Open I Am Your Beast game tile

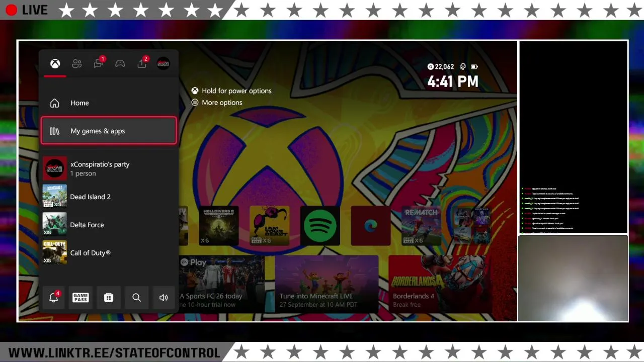(269, 226)
